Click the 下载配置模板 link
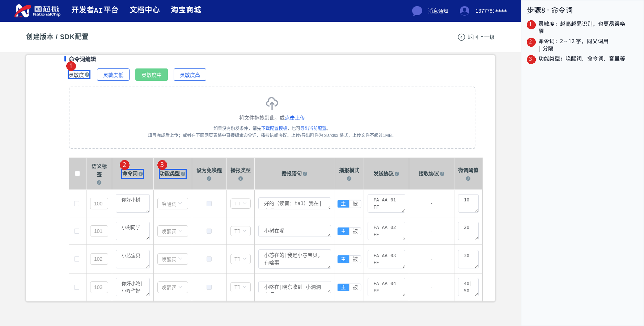The height and width of the screenshot is (326, 644). 274,128
